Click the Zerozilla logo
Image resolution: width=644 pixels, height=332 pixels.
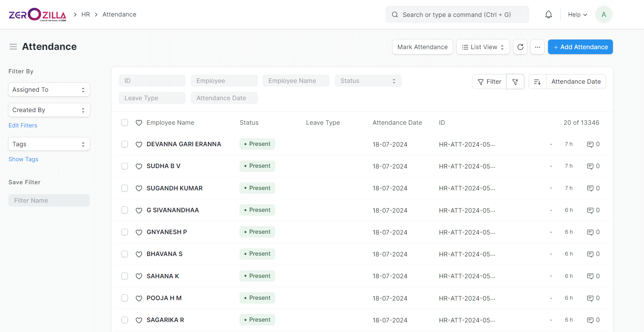pyautogui.click(x=37, y=15)
